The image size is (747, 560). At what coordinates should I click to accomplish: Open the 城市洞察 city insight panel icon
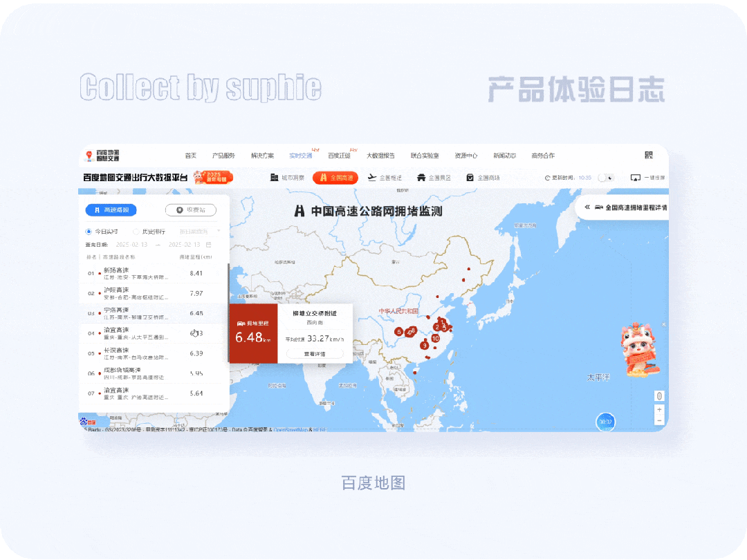point(285,177)
